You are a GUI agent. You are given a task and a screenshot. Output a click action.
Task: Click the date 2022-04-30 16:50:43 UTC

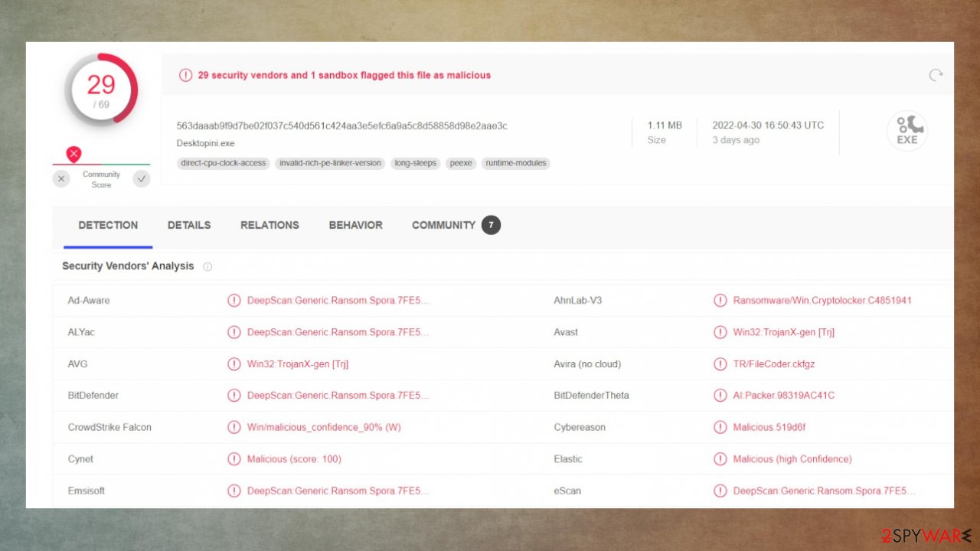pos(768,125)
